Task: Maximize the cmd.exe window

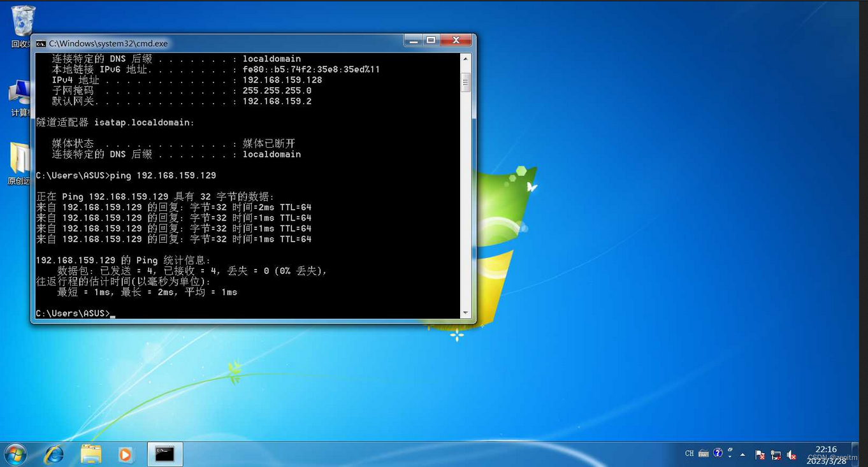Action: click(431, 41)
